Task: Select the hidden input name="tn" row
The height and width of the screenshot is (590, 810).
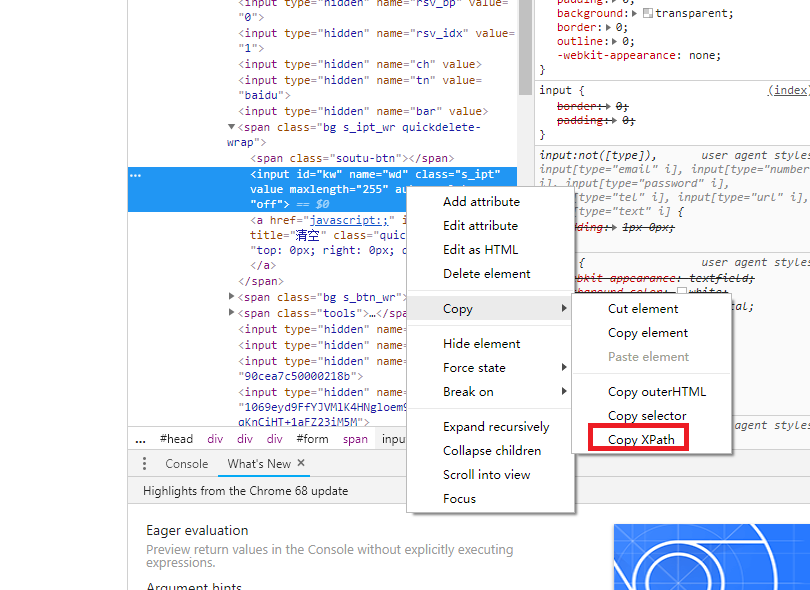Action: click(x=360, y=87)
